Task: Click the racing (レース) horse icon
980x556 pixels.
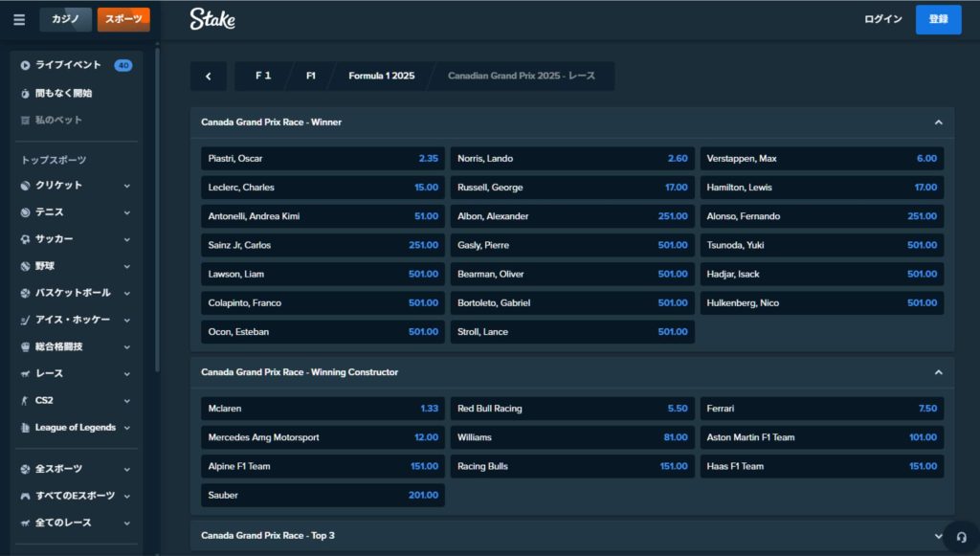Action: 25,373
